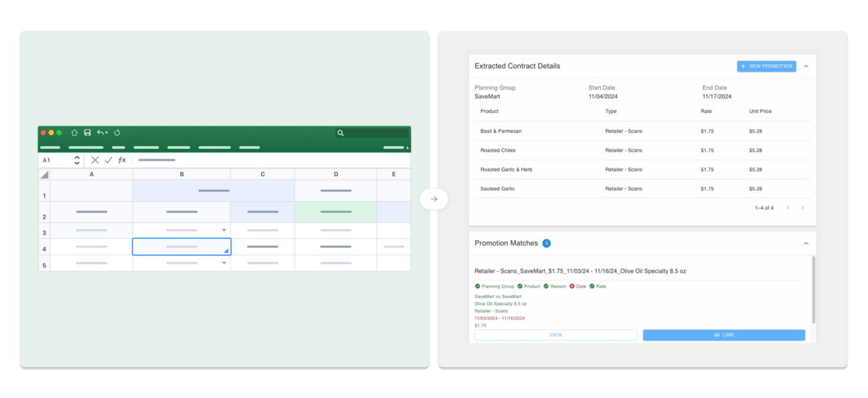The width and height of the screenshot is (868, 398).
Task: Collapse the ribbon with the small arrow
Action: pyautogui.click(x=407, y=147)
